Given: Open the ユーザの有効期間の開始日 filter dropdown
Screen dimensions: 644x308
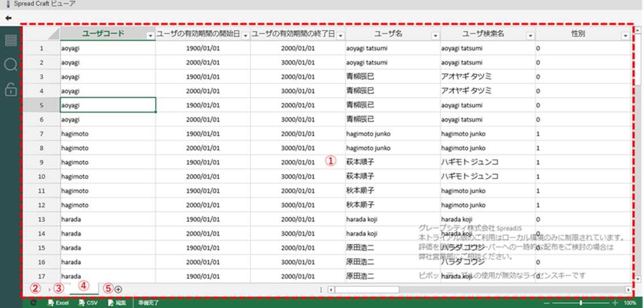Looking at the screenshot, I should tap(245, 35).
